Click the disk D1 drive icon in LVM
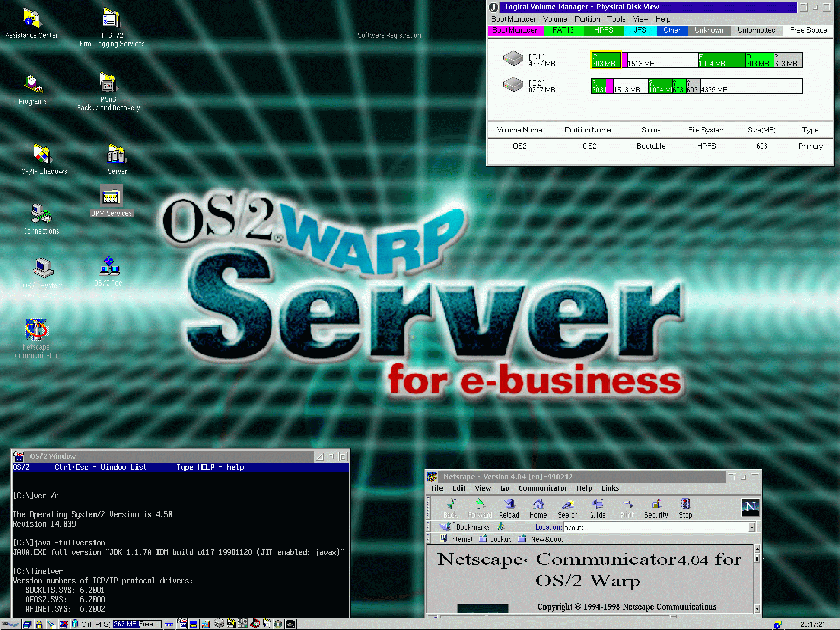 513,58
